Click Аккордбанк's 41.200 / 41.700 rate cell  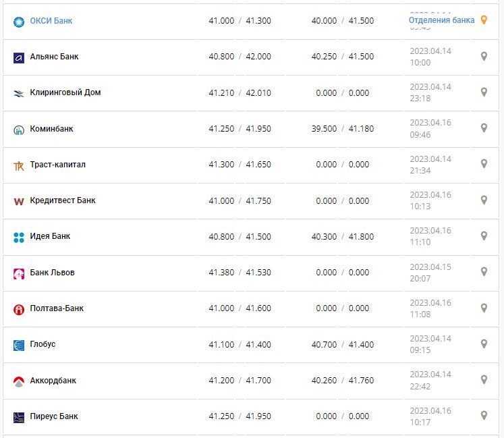[x=240, y=381]
